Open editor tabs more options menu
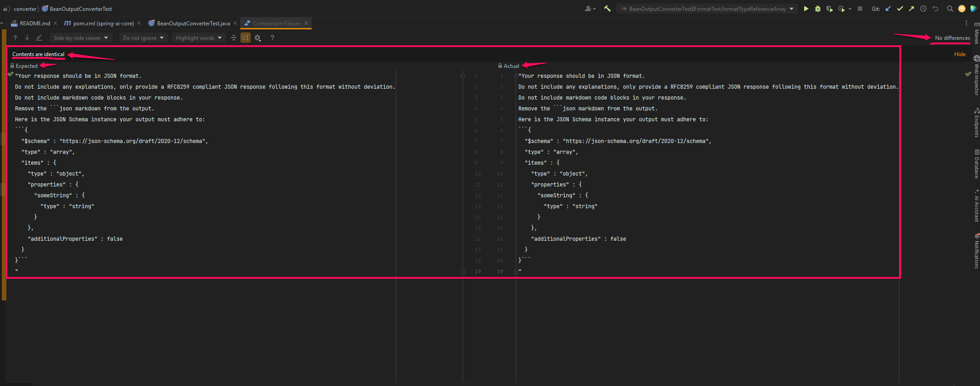The width and height of the screenshot is (980, 386). coord(966,23)
